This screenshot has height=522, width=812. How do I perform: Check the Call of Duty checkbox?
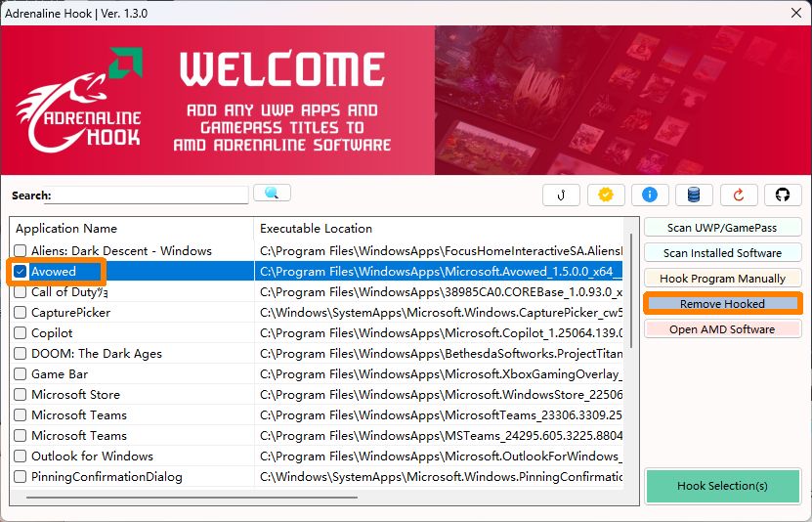pyautogui.click(x=21, y=292)
